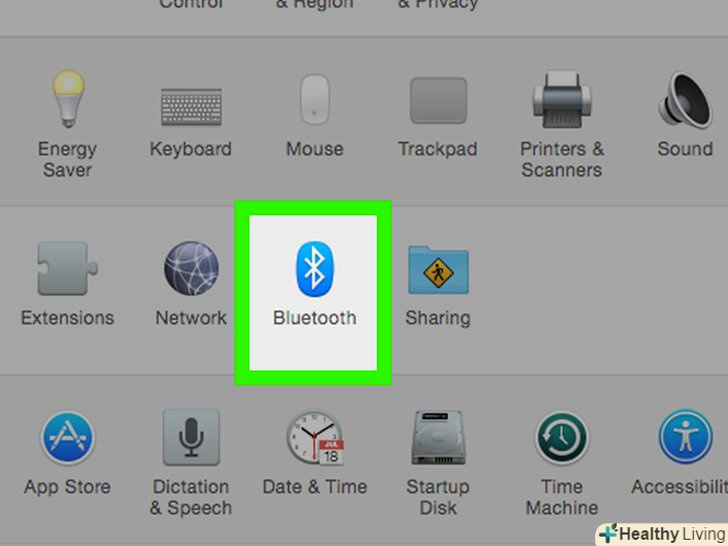The width and height of the screenshot is (728, 546).
Task: Open Time Machine preferences
Action: (x=562, y=437)
